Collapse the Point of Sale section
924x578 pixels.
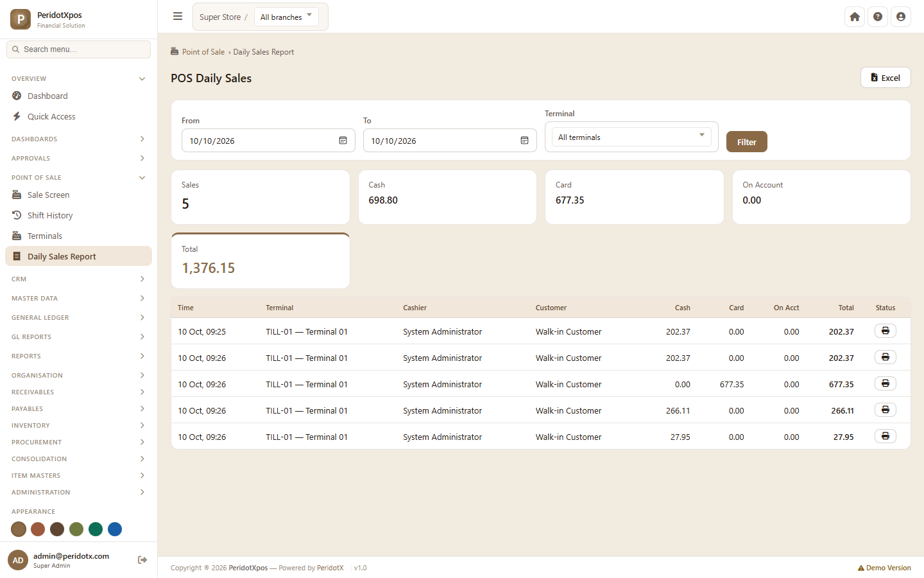point(78,177)
